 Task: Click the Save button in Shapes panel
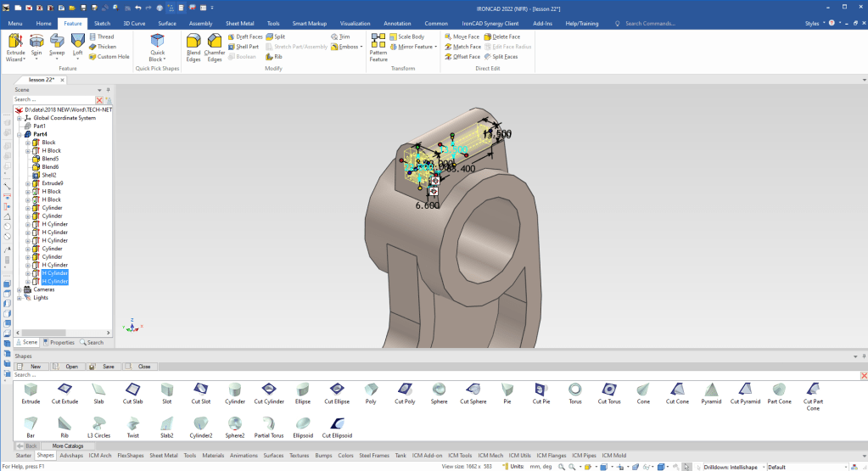pos(104,367)
